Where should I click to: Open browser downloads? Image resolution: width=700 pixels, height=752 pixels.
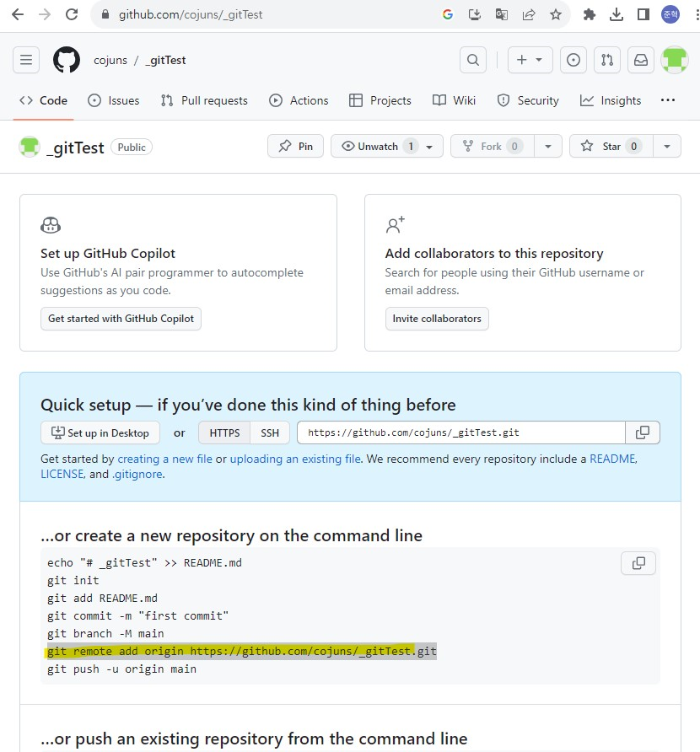(x=617, y=14)
